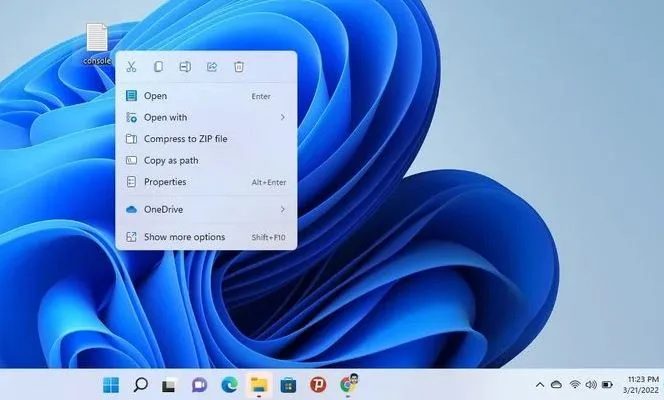Click Show more options
The image size is (664, 400).
coord(206,237)
